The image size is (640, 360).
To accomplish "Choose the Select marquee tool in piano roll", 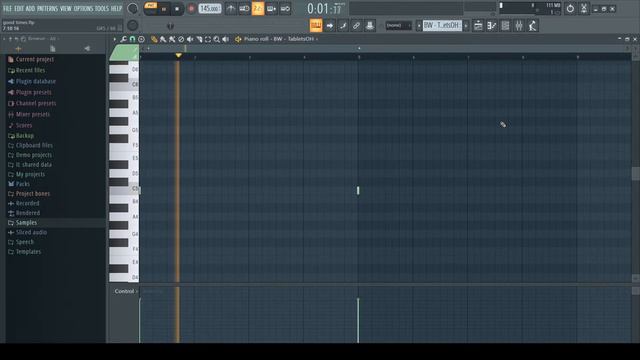I will [x=208, y=39].
